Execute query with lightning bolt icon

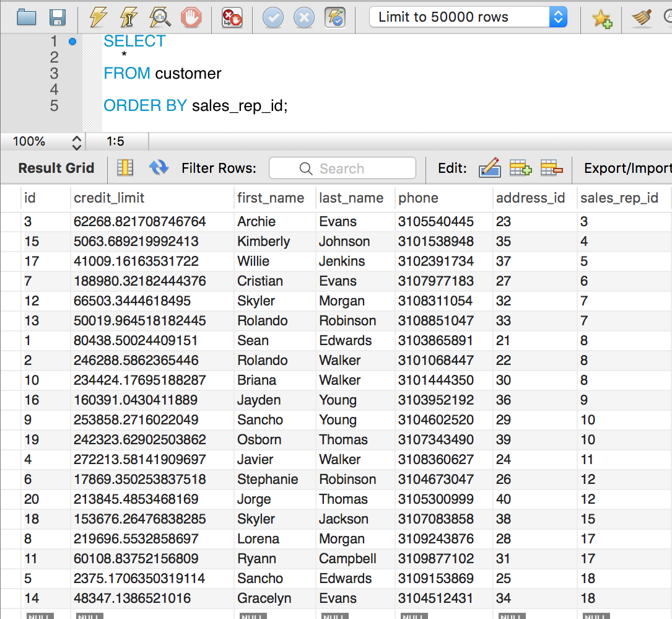tap(98, 17)
